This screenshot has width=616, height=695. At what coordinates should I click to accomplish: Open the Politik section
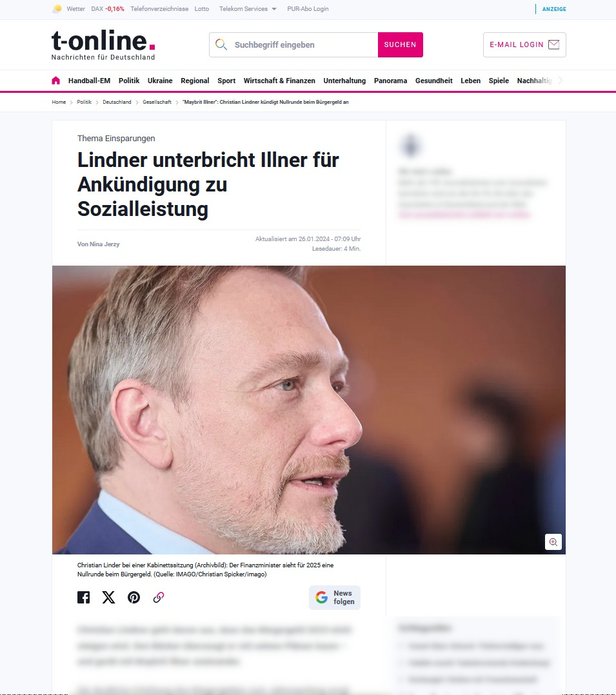point(129,81)
